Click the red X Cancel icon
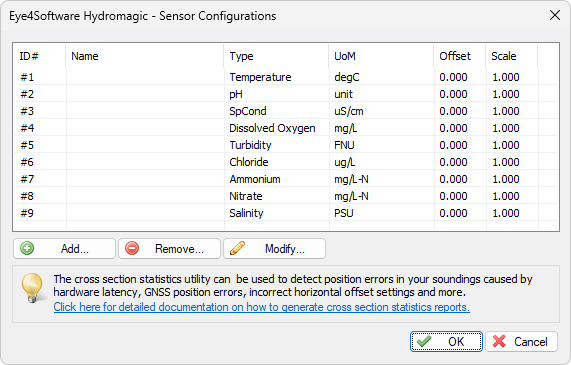Screen dimensions: 571x365 pos(499,341)
